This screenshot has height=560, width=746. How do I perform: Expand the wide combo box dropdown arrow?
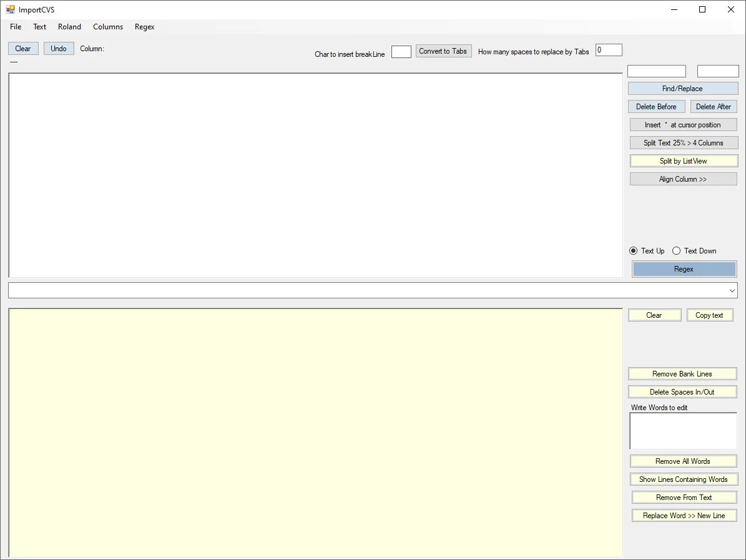732,290
